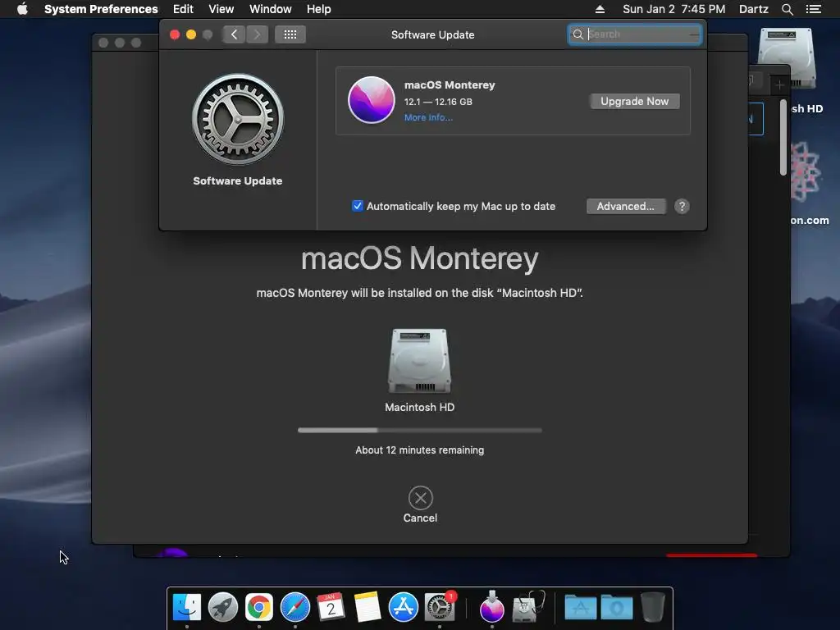This screenshot has height=630, width=840.
Task: Open Calendar from the Dock
Action: pos(331,607)
